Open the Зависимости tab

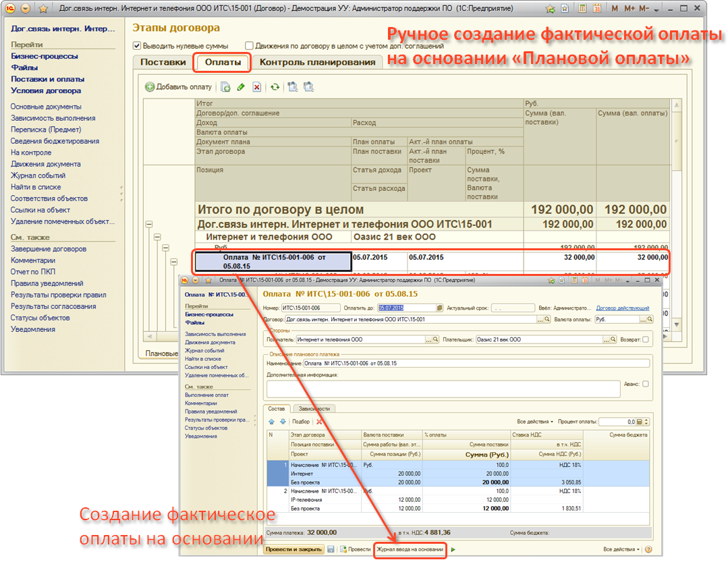click(316, 408)
